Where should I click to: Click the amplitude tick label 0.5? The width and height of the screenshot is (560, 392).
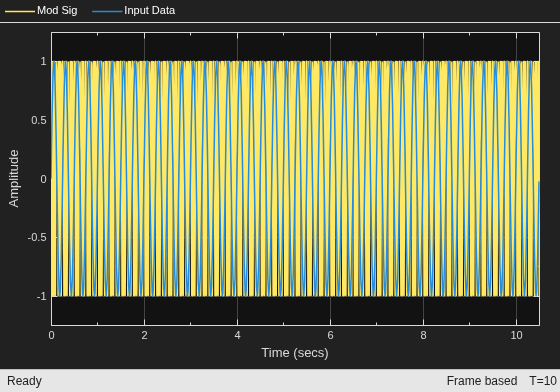coord(39,120)
